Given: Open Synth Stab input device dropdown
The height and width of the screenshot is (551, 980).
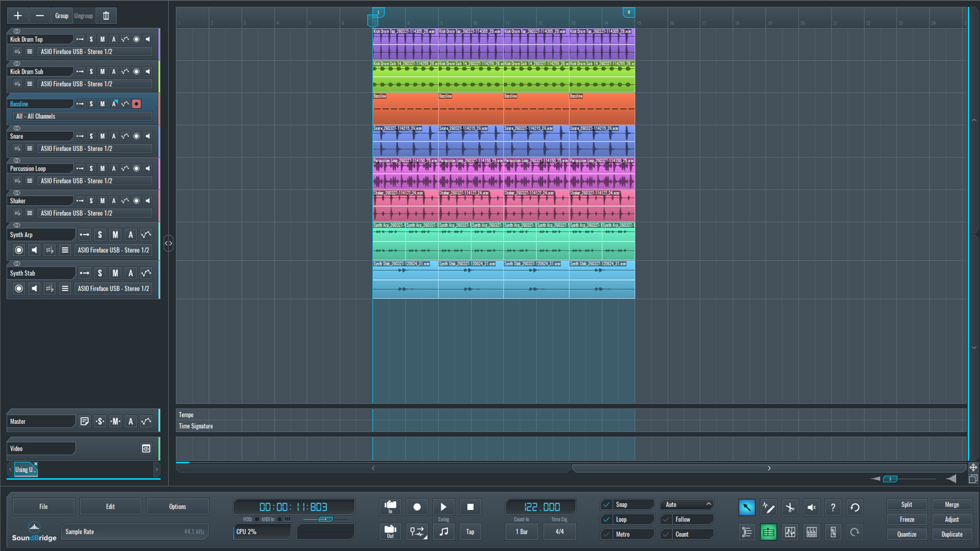Looking at the screenshot, I should coord(113,289).
